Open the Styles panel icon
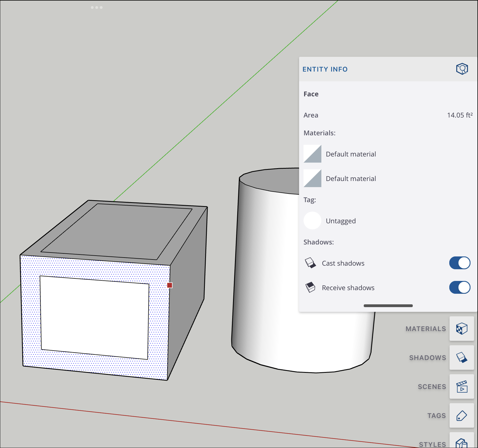Viewport: 478px width, 448px height. 462,441
